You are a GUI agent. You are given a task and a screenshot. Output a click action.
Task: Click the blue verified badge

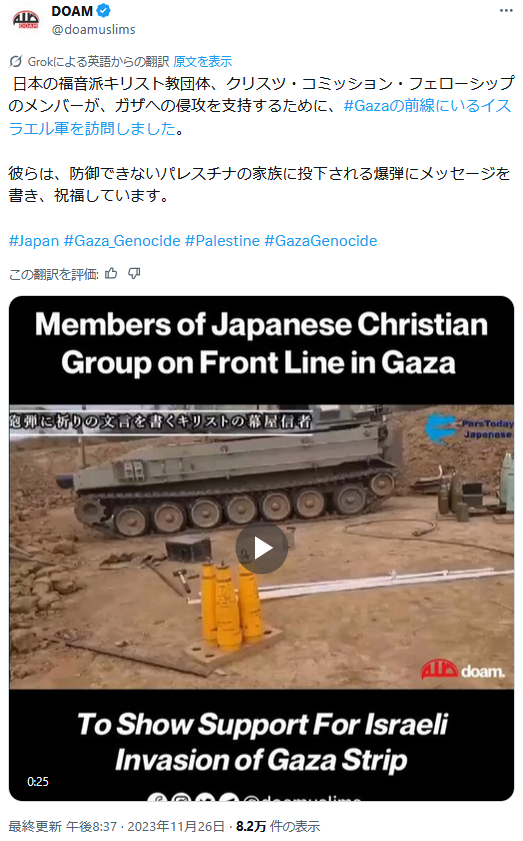pos(104,11)
